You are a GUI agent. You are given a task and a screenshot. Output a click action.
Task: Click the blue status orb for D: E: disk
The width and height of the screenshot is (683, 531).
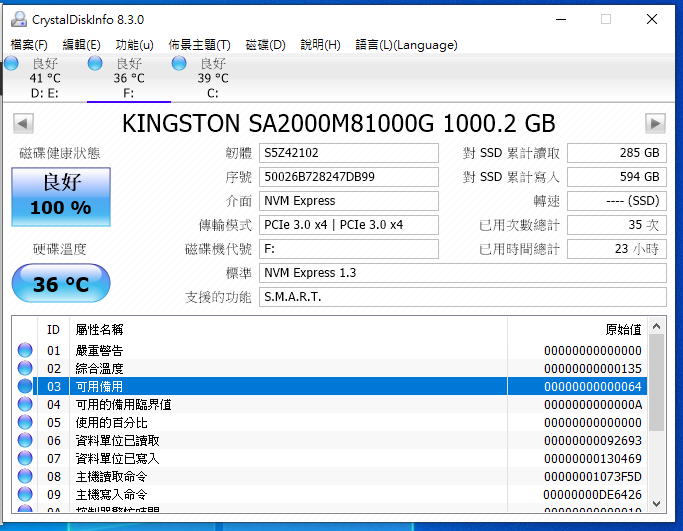pos(11,64)
